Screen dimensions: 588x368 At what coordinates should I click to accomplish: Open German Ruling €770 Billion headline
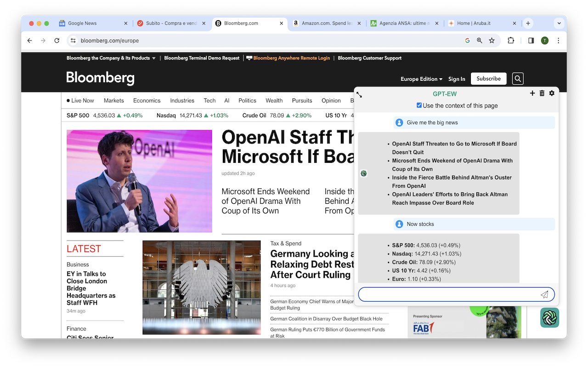click(328, 333)
